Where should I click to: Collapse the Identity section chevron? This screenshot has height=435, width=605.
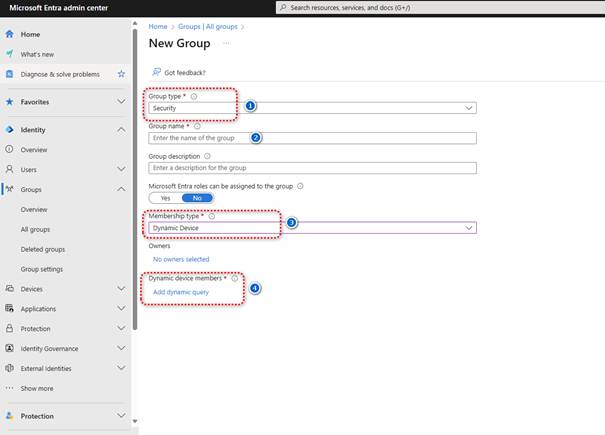point(121,130)
